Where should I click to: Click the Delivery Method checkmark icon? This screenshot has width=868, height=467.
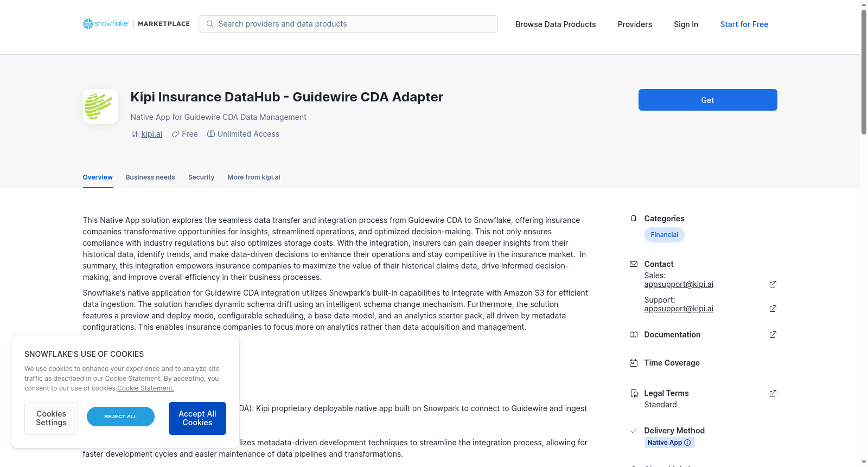[634, 431]
